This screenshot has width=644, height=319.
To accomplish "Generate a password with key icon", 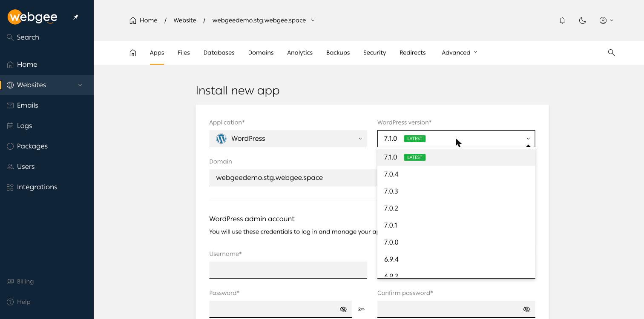I will [361, 309].
